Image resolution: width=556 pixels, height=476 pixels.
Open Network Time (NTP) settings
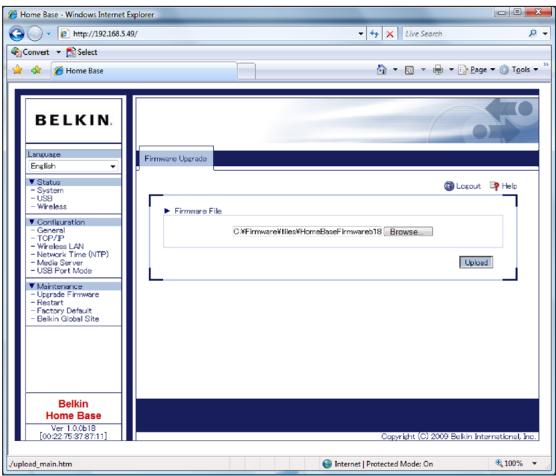73,254
